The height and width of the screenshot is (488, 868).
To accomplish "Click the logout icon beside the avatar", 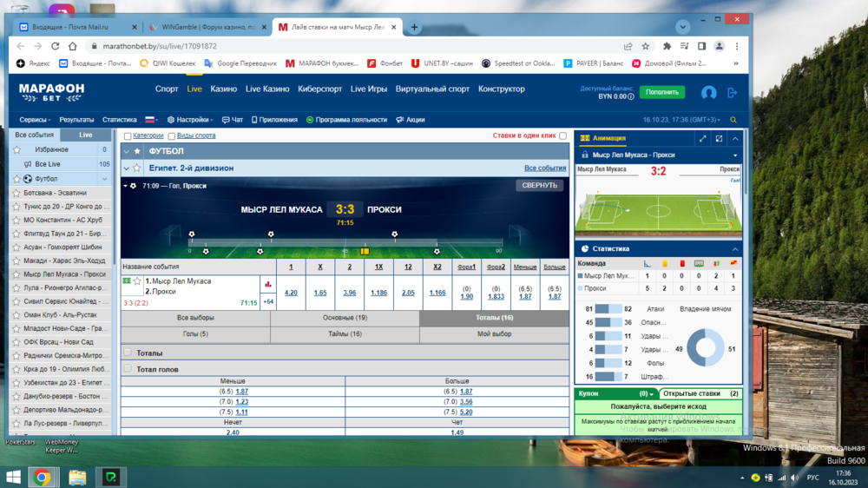I will click(x=732, y=93).
